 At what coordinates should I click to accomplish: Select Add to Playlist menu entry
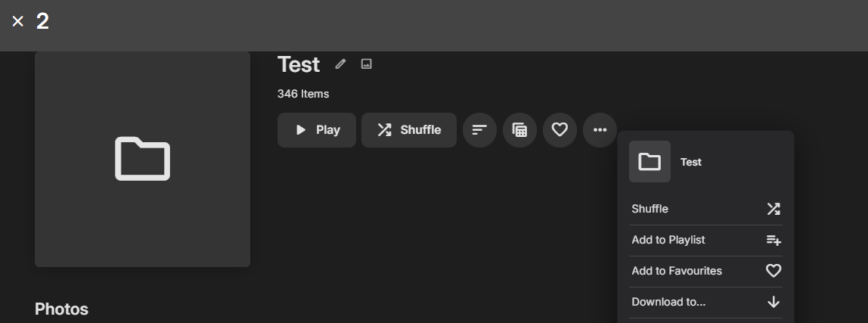705,241
